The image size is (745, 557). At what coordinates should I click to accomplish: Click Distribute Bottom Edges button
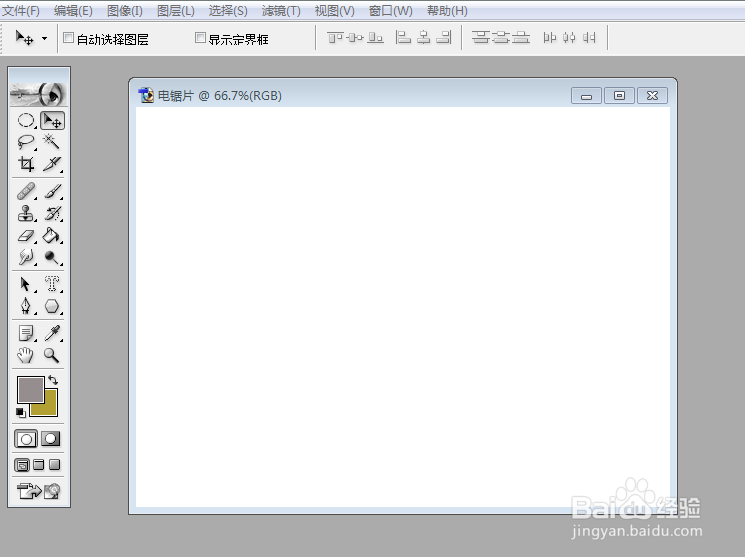point(521,37)
